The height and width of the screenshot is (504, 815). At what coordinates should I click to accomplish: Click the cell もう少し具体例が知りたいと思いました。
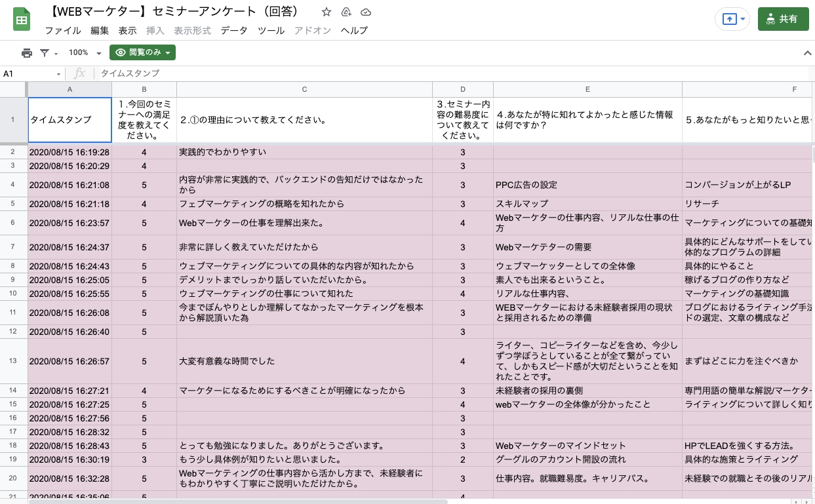[x=304, y=459]
